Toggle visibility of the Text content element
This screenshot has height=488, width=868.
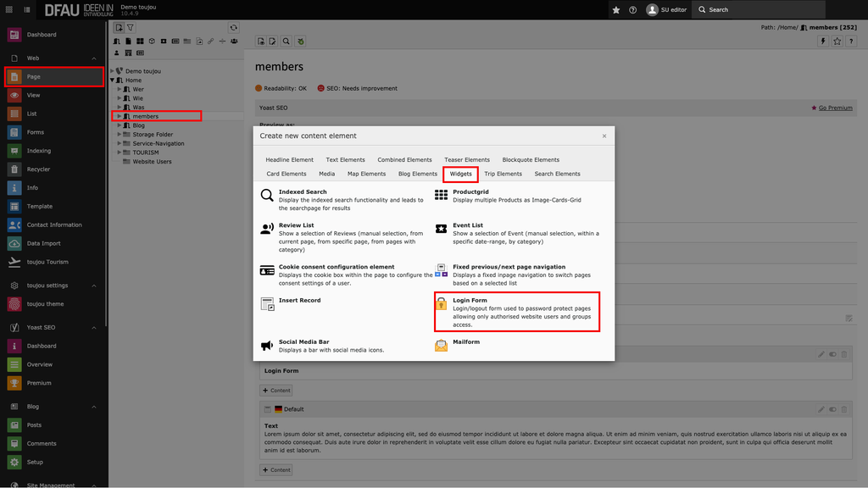pyautogui.click(x=832, y=409)
